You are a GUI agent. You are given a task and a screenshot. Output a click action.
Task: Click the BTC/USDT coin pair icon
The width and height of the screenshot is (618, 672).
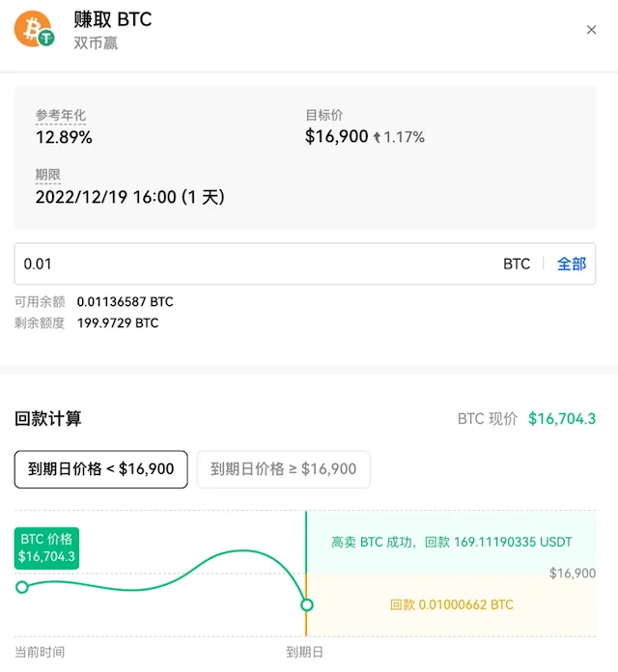coord(35,29)
